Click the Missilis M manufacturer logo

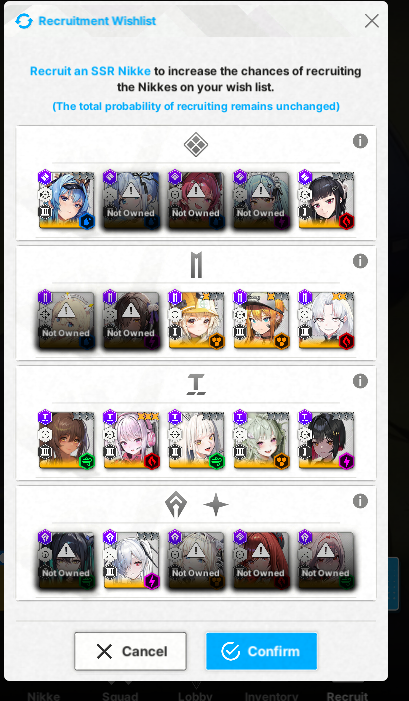[196, 265]
